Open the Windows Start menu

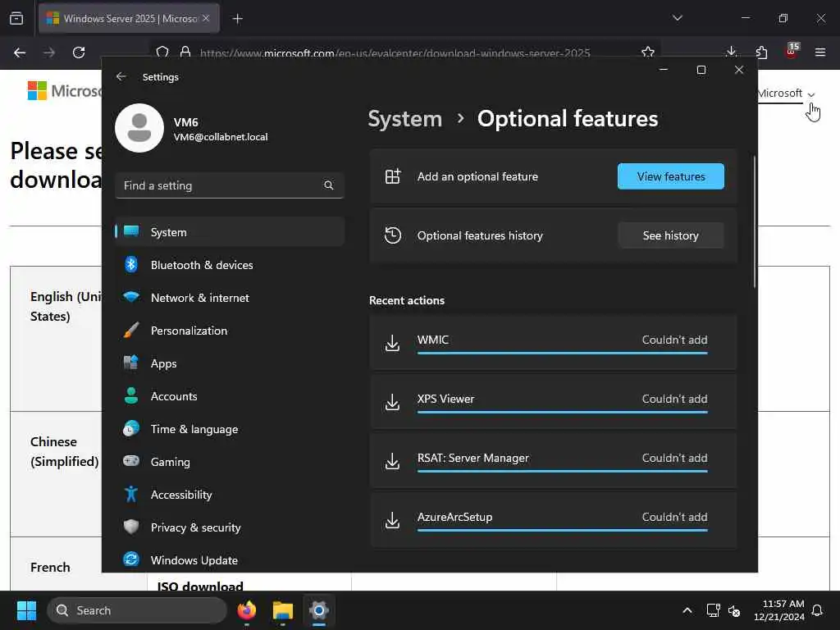pos(26,610)
